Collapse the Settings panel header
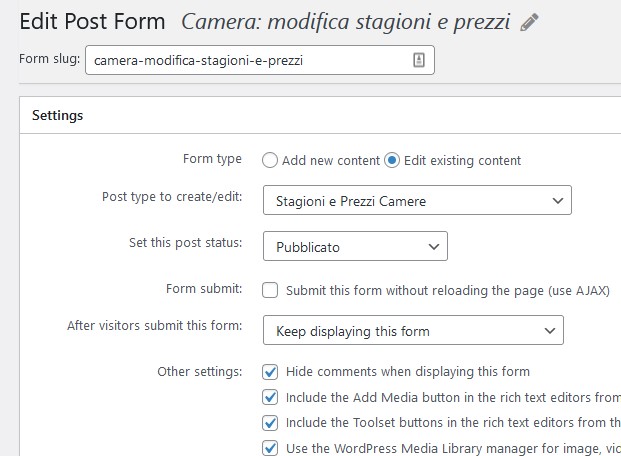 click(320, 115)
